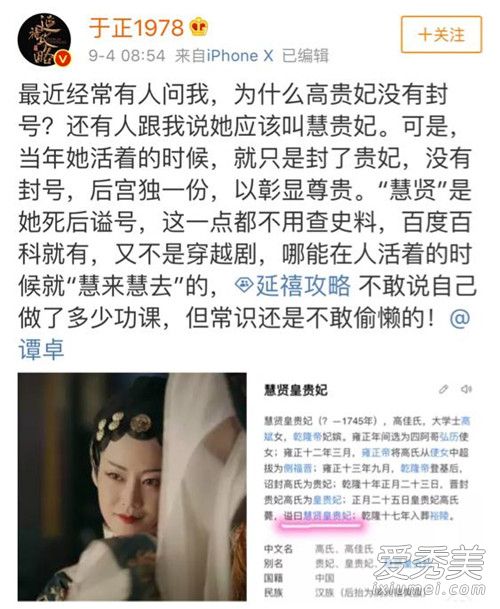The width and height of the screenshot is (500, 609).
Task: View the 已编辑 edit history
Action: click(305, 56)
